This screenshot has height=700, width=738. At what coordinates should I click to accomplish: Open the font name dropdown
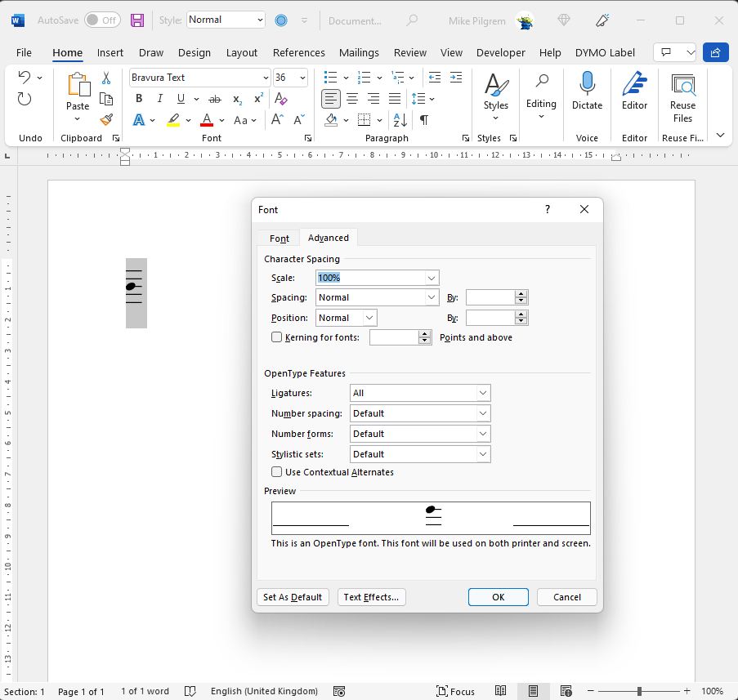pos(266,78)
